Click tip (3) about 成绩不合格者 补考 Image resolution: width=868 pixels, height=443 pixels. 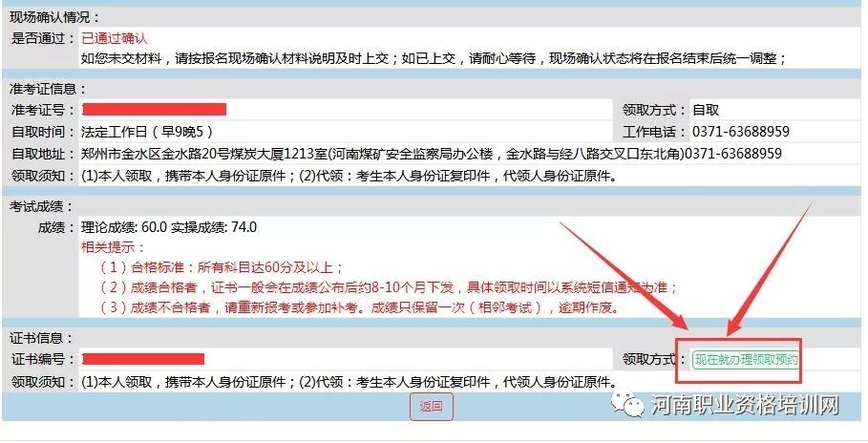click(x=360, y=307)
